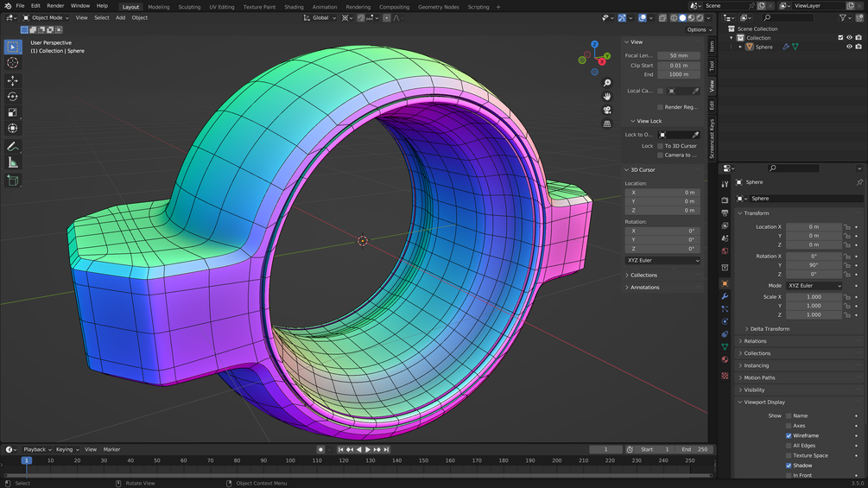
Task: Expand Delta Transform subpanel
Action: (x=770, y=329)
